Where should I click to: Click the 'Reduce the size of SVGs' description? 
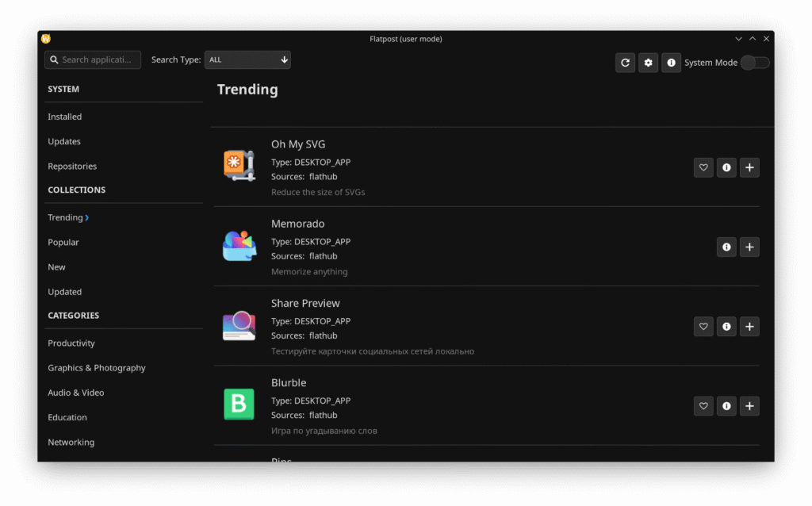[318, 192]
